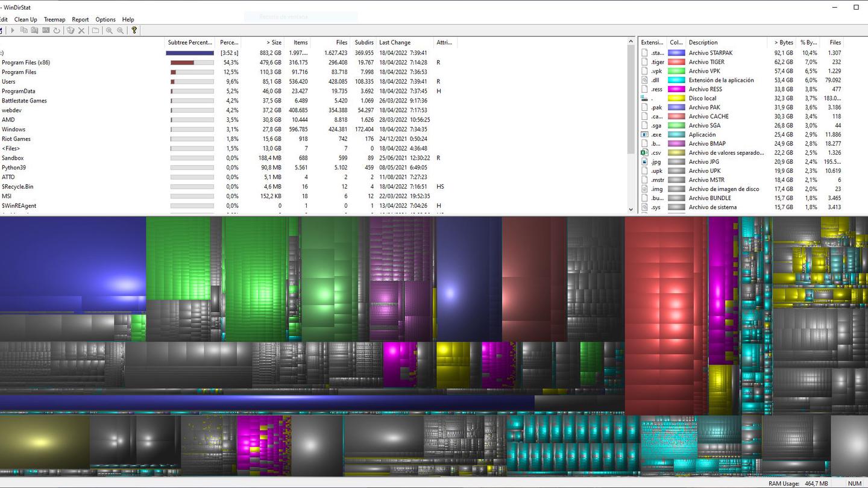Click the cyan color swatch for .dll

tap(677, 80)
